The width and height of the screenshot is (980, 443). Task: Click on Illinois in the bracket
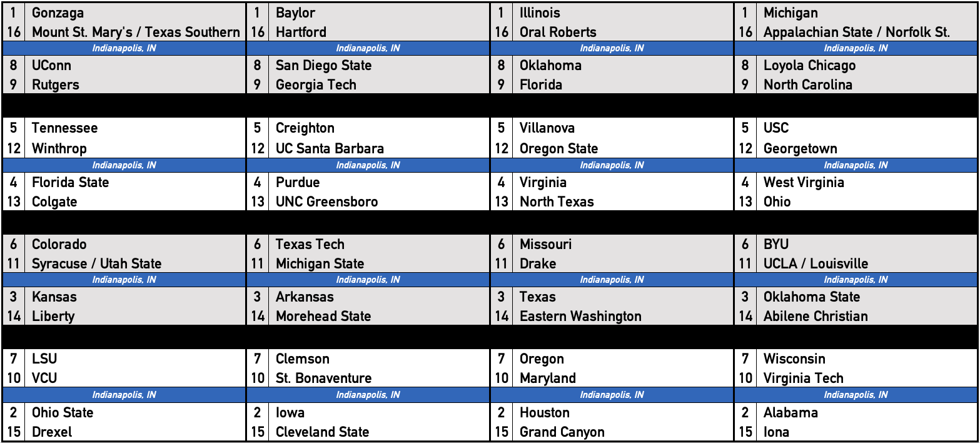tap(540, 13)
